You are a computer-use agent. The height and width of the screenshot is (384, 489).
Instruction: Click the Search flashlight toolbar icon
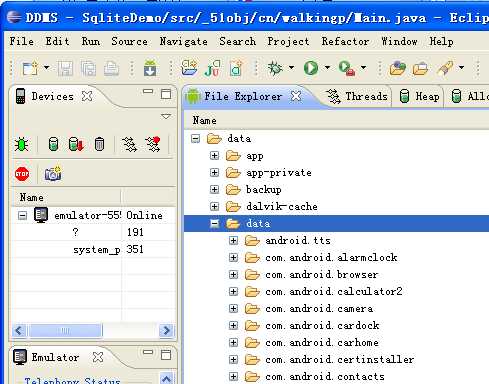[445, 68]
